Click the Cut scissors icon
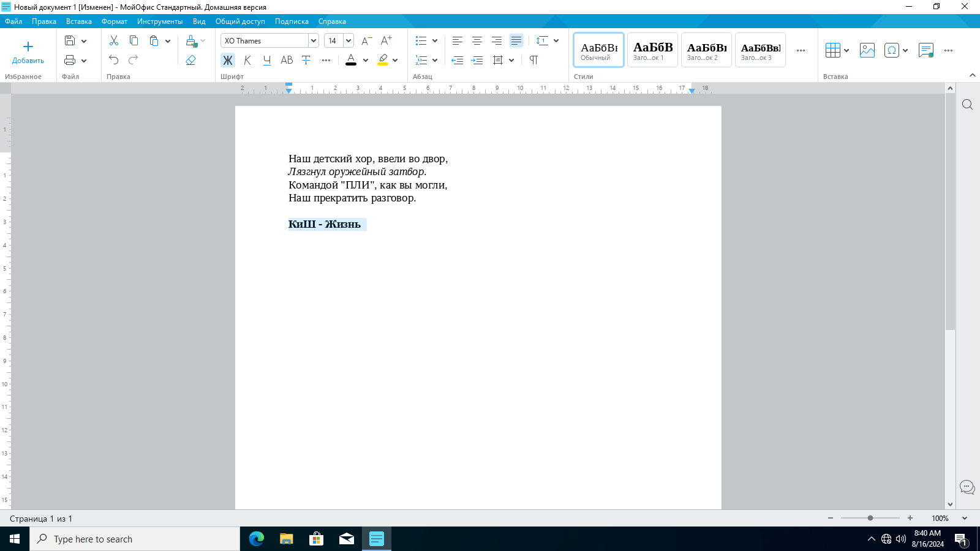Viewport: 980px width, 551px height. (114, 40)
